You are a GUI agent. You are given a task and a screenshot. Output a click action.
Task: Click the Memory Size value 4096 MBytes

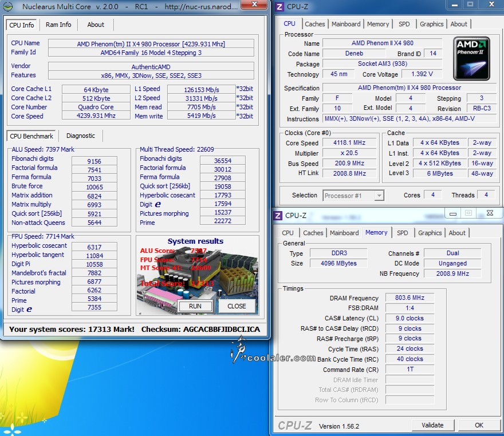click(x=339, y=263)
